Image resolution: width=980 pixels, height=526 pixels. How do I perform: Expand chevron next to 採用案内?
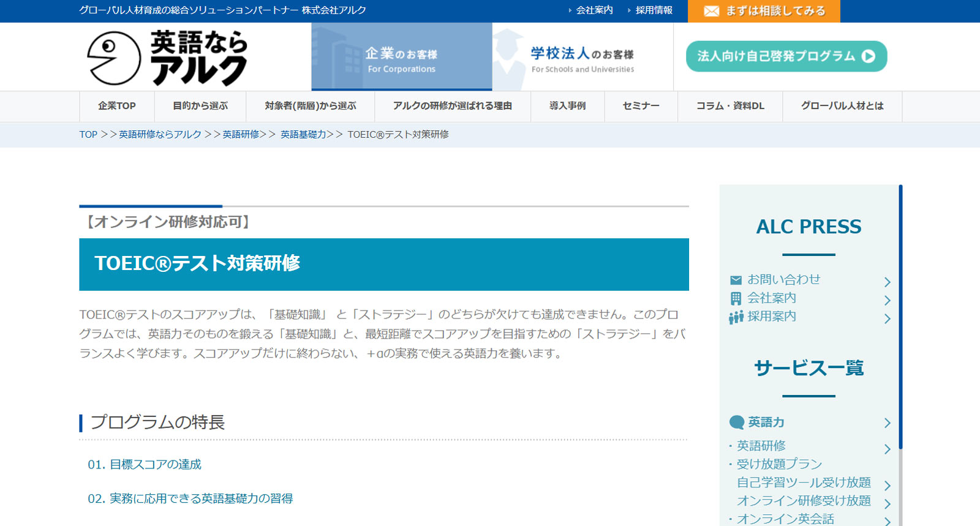point(887,318)
